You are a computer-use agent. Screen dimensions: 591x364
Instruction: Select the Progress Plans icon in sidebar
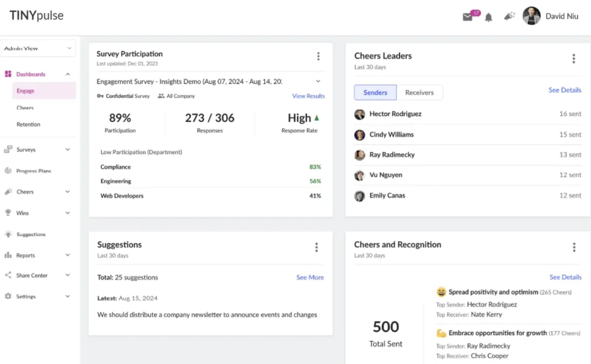click(x=8, y=171)
